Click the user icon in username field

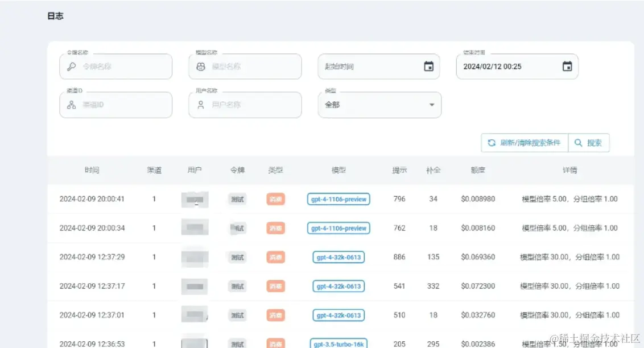(201, 105)
